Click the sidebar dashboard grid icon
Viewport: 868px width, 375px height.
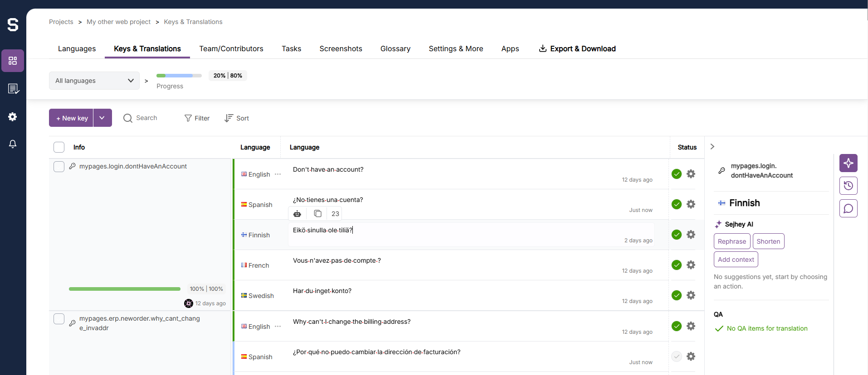pos(13,61)
